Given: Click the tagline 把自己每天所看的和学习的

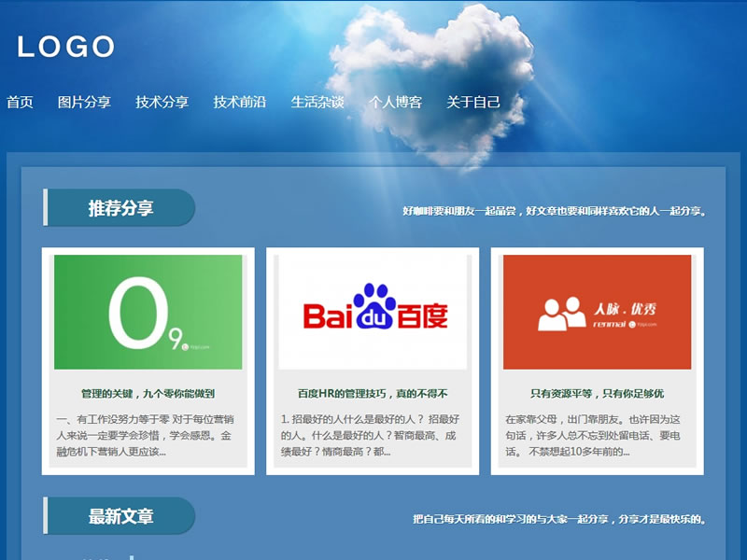Looking at the screenshot, I should coord(559,519).
